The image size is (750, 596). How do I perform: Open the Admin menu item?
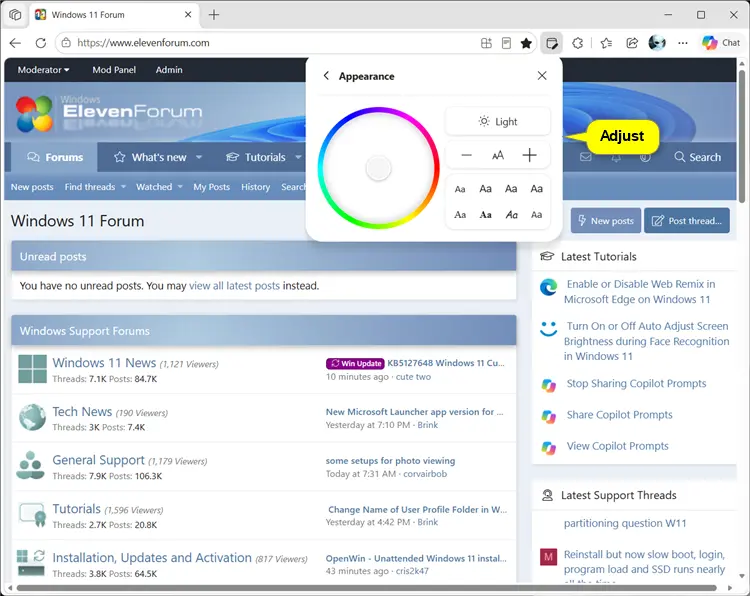169,70
